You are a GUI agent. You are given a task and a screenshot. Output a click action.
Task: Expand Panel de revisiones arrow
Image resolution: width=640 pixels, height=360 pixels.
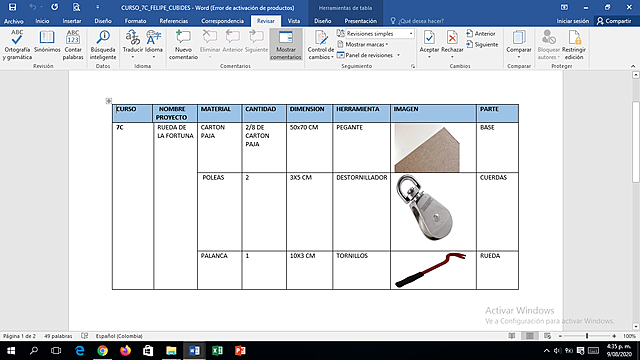pos(398,55)
